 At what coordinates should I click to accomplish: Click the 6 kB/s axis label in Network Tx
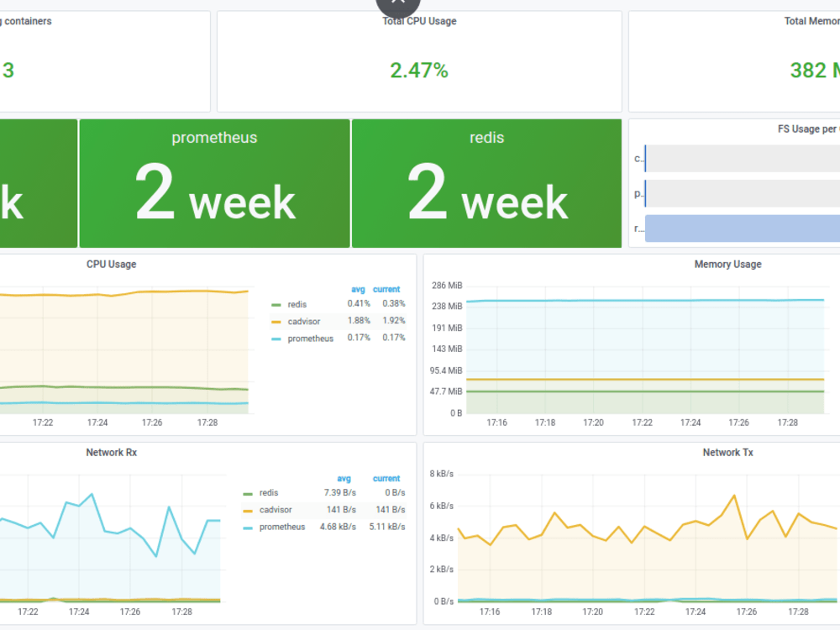(442, 507)
